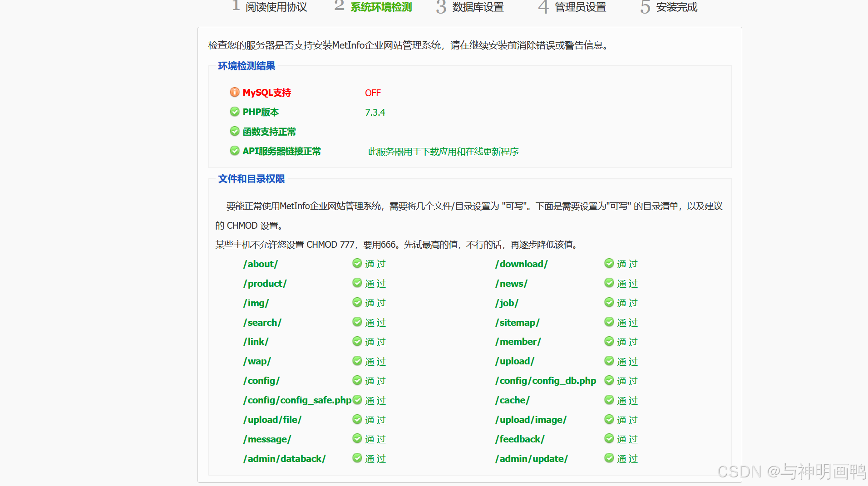Select step 5 安装完成
The image size is (868, 486).
(x=669, y=7)
